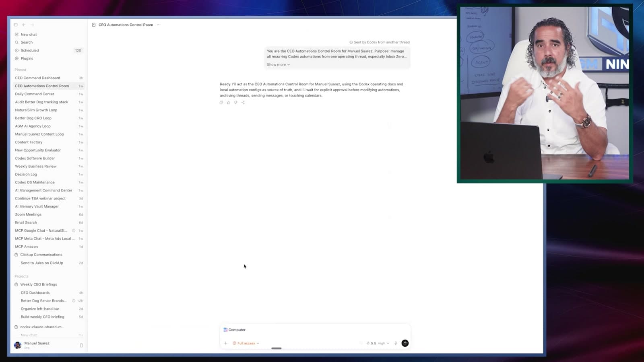Click the device icon beside Manuel Suarez
Viewport: 644px width, 362px height.
tap(81, 345)
